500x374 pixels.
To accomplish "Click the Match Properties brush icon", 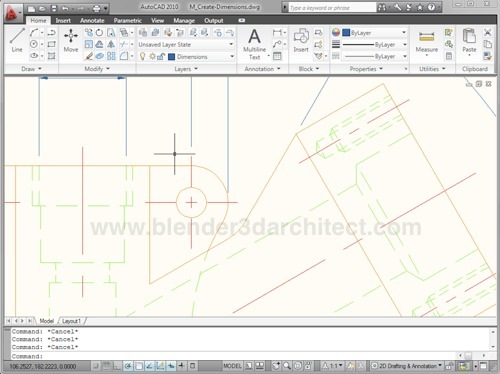I will tap(487, 56).
